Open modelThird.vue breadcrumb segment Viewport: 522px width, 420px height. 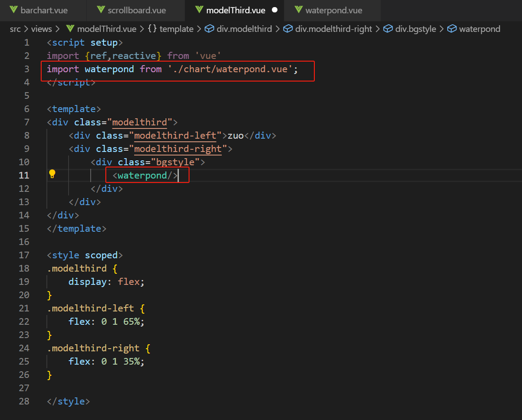107,29
